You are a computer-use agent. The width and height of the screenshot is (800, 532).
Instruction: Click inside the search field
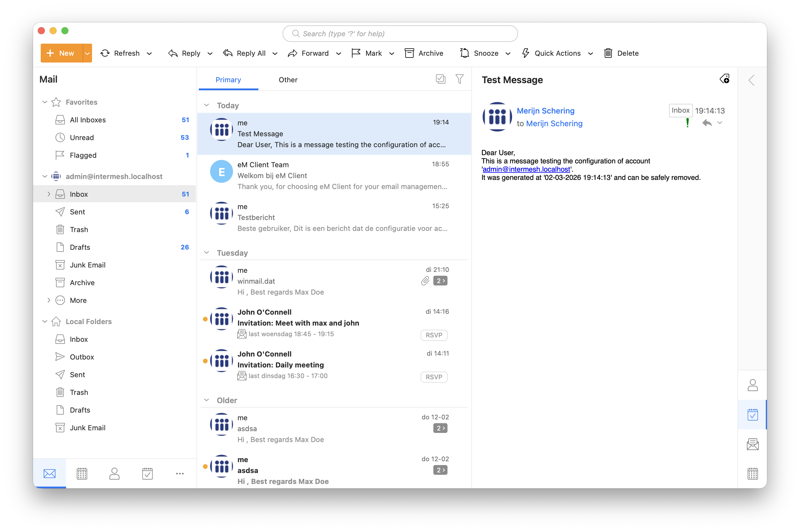399,34
